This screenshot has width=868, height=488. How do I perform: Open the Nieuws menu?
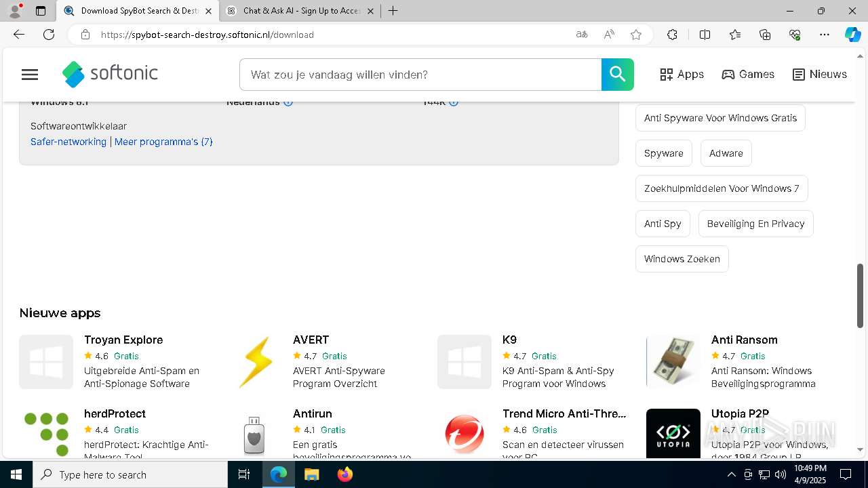pos(820,75)
